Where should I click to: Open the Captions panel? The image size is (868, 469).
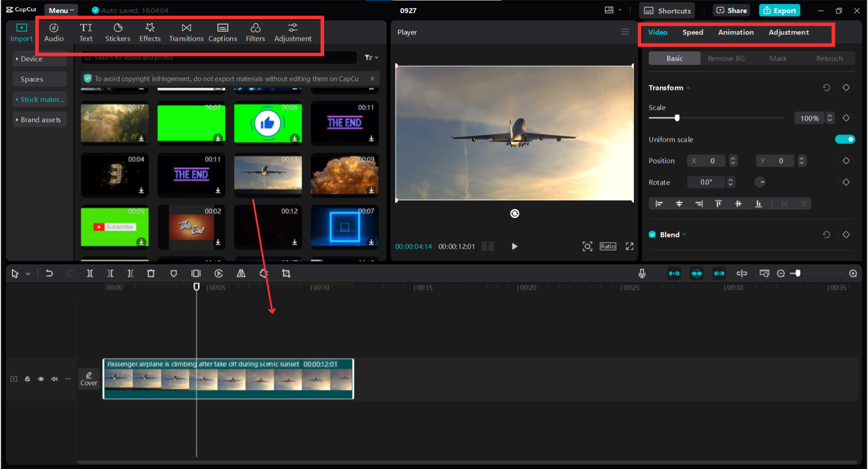[x=222, y=32]
